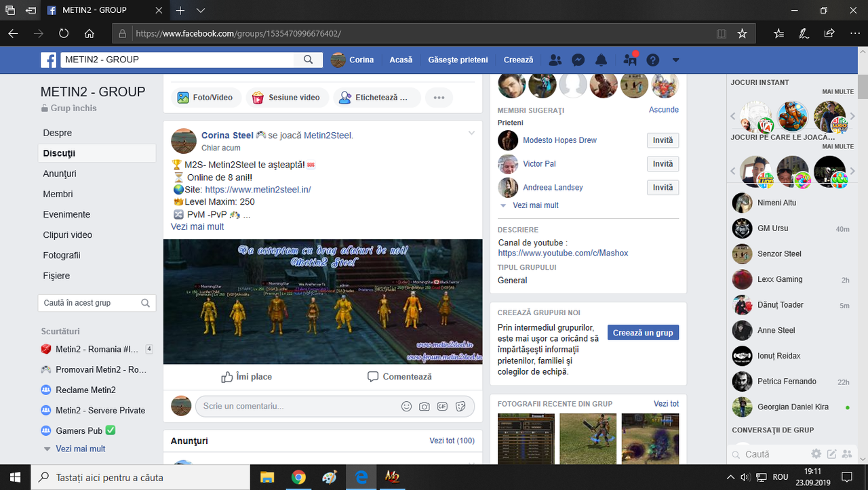Screen dimensions: 868x490
Task: Expand suggested friends Vezi mai mult
Action: pos(536,205)
